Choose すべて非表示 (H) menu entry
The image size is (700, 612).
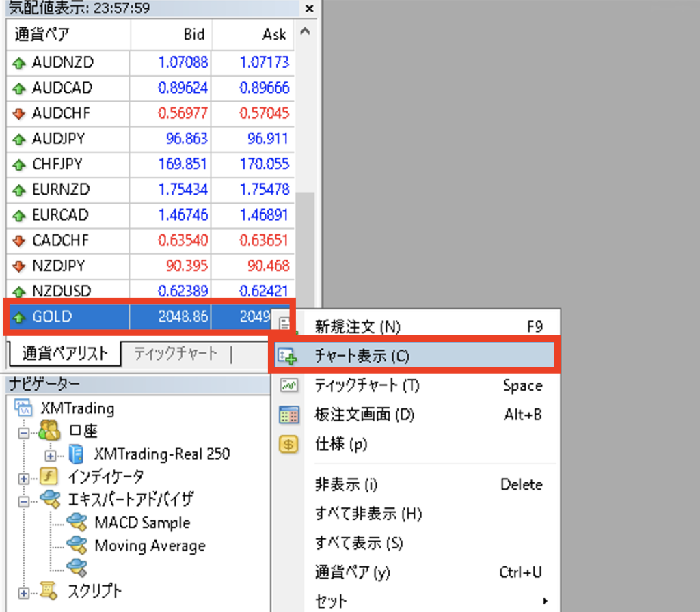(x=368, y=514)
